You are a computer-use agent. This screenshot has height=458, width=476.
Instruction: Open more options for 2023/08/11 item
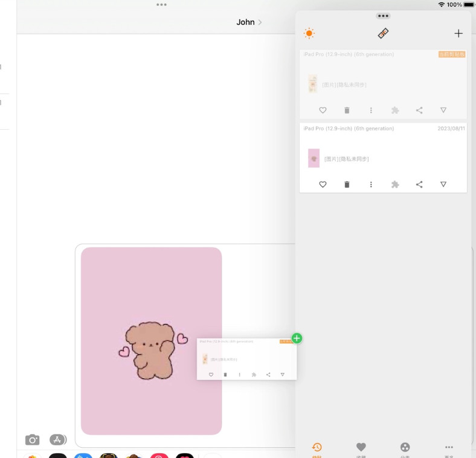tap(371, 185)
